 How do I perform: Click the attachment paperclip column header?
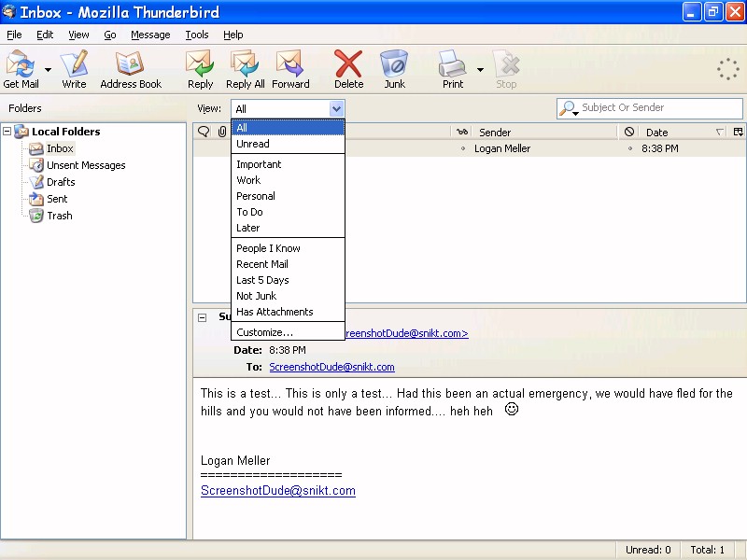click(x=222, y=132)
